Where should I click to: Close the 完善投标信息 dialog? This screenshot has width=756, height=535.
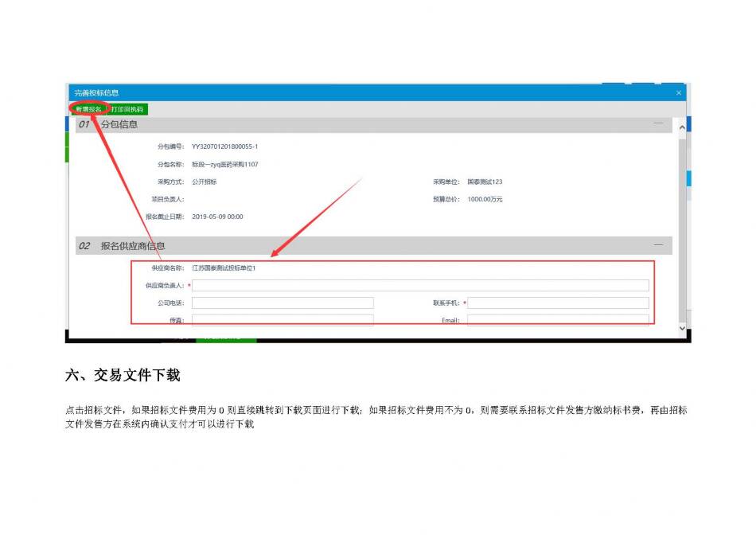tap(678, 93)
